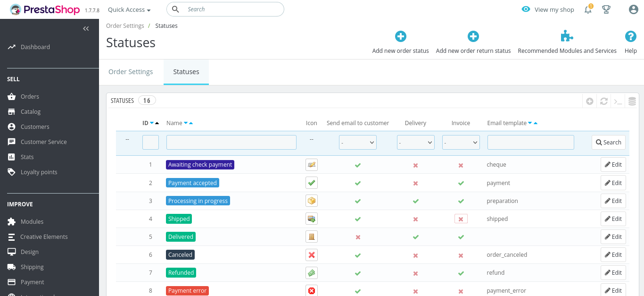This screenshot has height=296, width=644.
Task: Click Order Settings breadcrumb link
Action: pos(125,25)
